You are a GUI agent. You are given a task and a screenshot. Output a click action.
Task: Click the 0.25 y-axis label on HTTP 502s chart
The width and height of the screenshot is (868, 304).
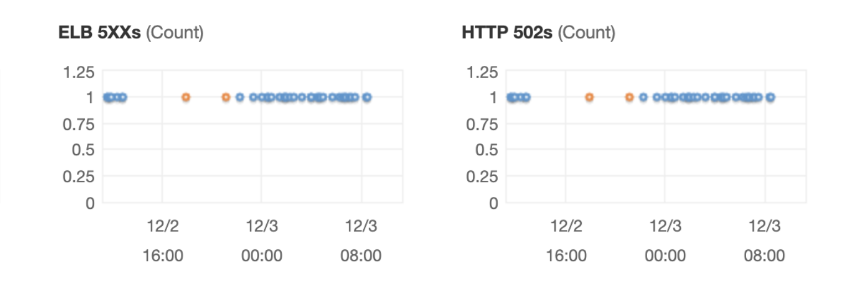coord(483,176)
